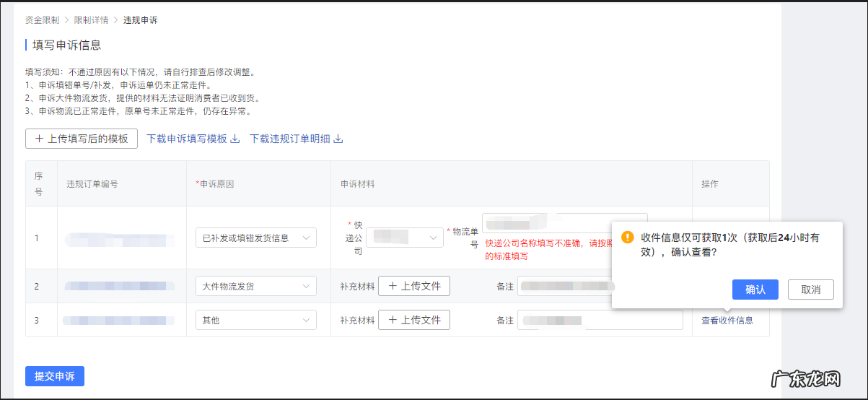Image resolution: width=868 pixels, height=400 pixels.
Task: Click 上传文件 button in row 3
Action: tap(414, 320)
